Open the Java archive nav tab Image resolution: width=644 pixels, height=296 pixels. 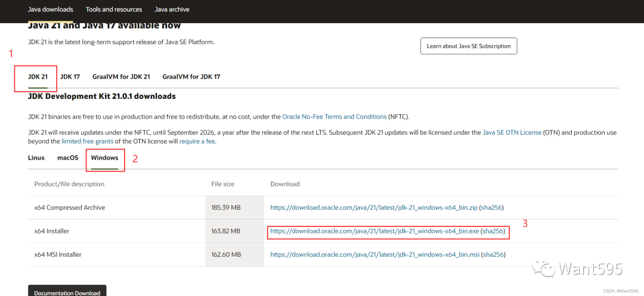click(172, 9)
